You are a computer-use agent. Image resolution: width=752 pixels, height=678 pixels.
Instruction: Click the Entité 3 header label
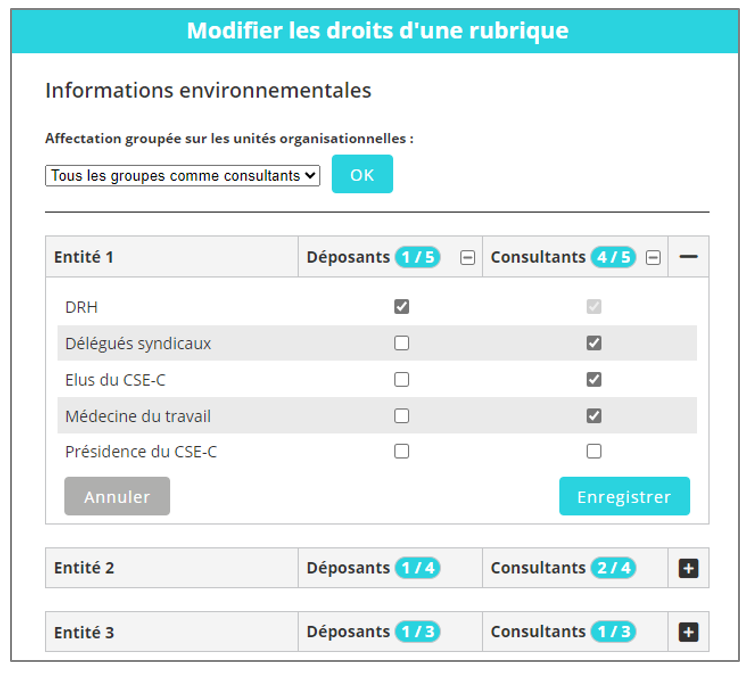point(84,632)
